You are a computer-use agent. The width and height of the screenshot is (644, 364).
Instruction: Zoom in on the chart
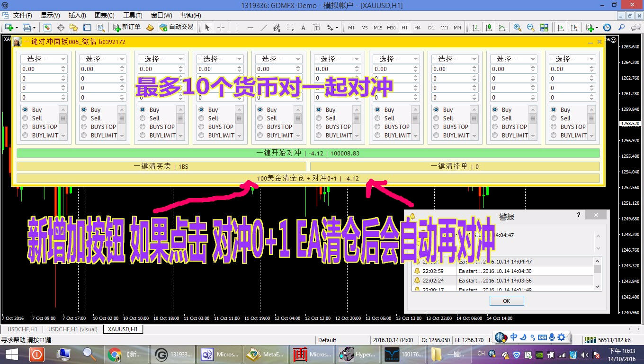tap(518, 27)
